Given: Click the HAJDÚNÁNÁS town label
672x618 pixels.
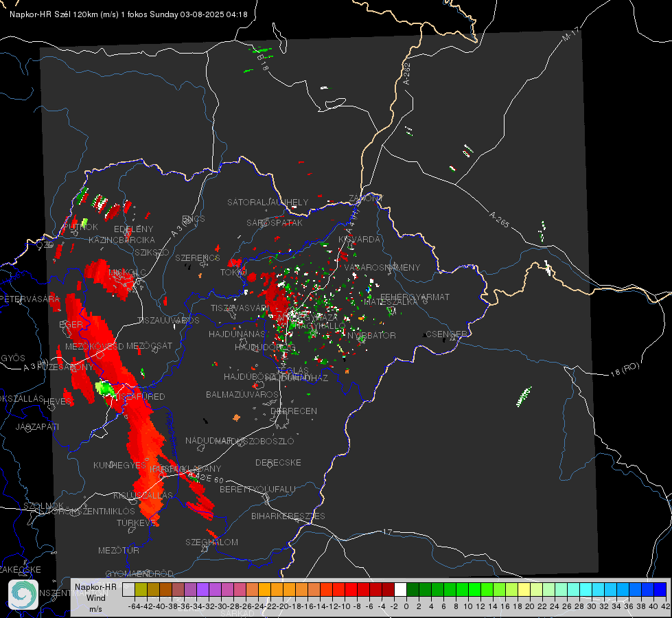Looking at the screenshot, I should click(x=237, y=334).
